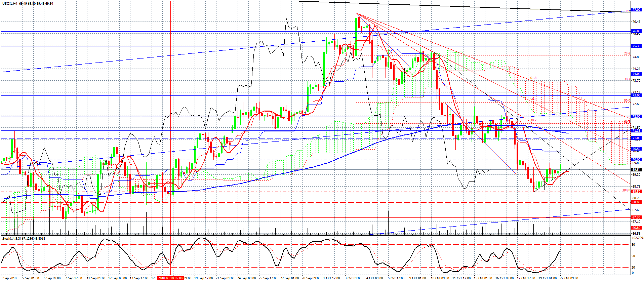Image resolution: width=644 pixels, height=282 pixels.
Task: Click the 3 Oct 01:00 time label
Action: (x=353, y=278)
